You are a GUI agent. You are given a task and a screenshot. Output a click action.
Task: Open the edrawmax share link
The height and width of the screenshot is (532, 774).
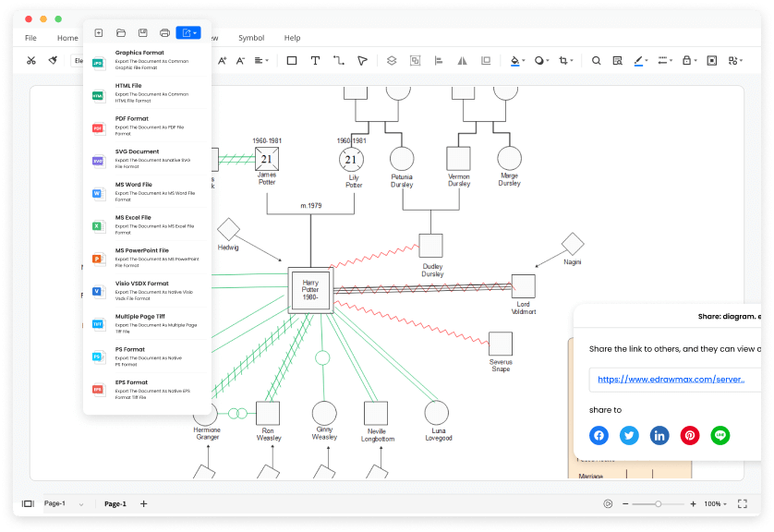point(671,379)
